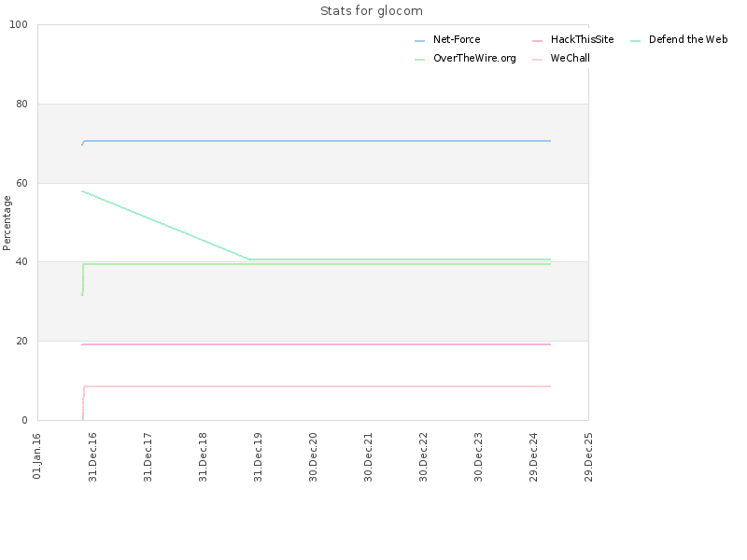The width and height of the screenshot is (747, 560).
Task: Click the Defend the Web legend swatch
Action: 635,41
